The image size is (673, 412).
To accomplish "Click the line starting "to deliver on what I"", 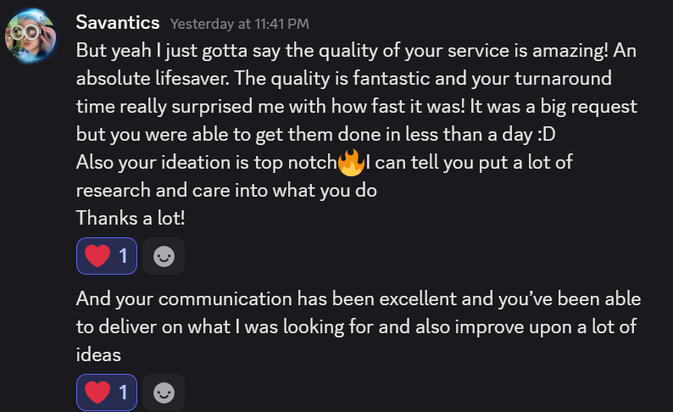I will [x=356, y=327].
